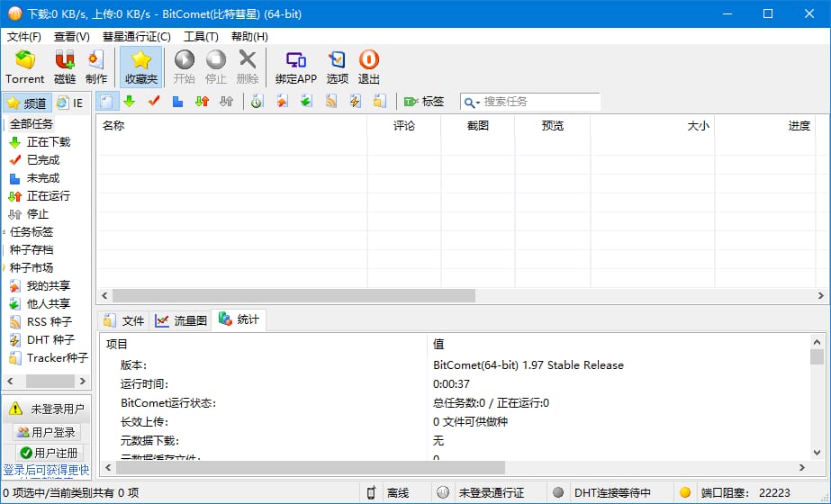Click the Tracker torrent icon in filter bar
Screen dimensions: 831x504
[x=379, y=101]
